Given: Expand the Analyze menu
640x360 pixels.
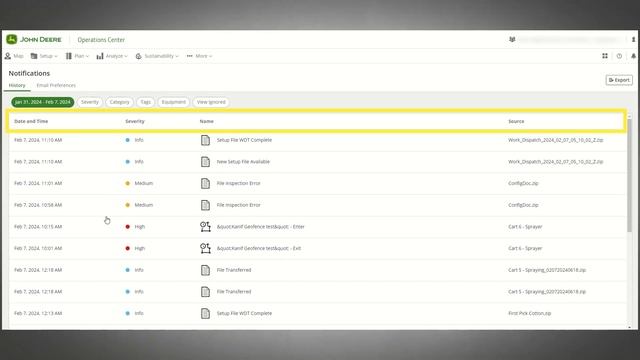Looking at the screenshot, I should (x=112, y=56).
